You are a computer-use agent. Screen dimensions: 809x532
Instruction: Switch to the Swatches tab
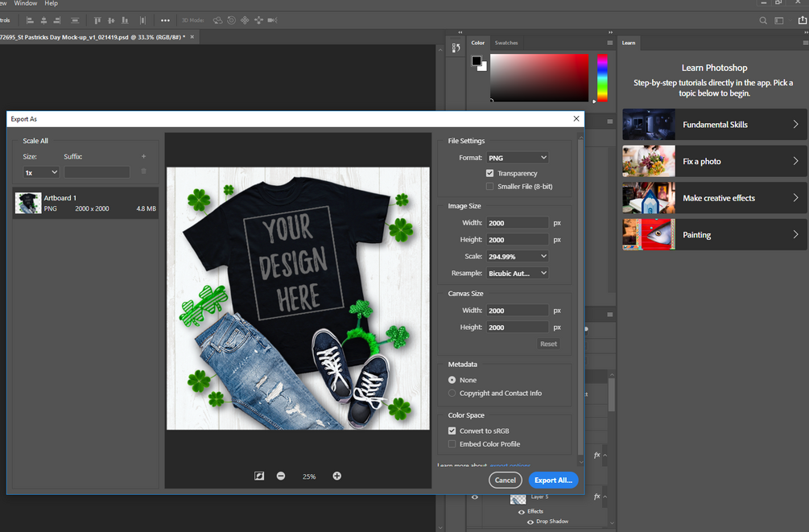[x=506, y=43]
